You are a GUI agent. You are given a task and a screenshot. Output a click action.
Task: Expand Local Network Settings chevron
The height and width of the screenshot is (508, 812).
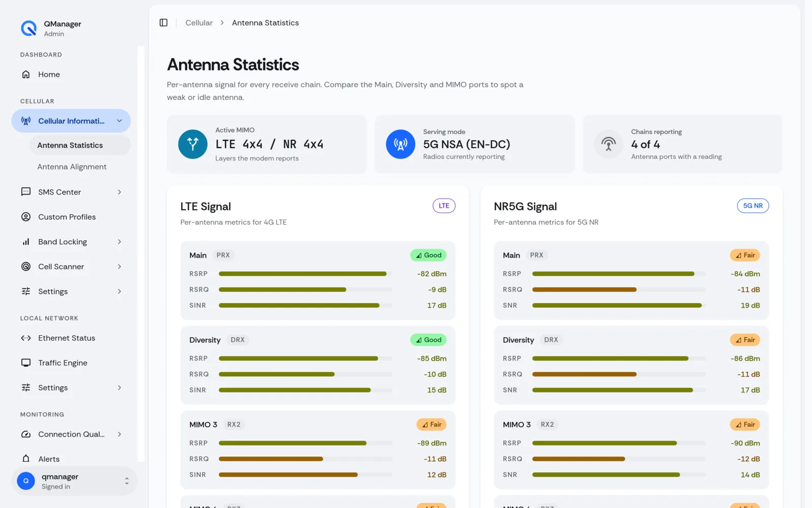point(119,388)
